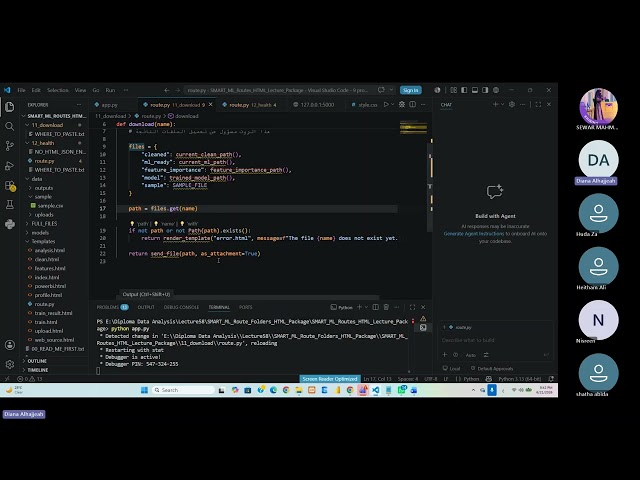640x480 pixels.
Task: Open the Source Control view
Action: pos(10,146)
